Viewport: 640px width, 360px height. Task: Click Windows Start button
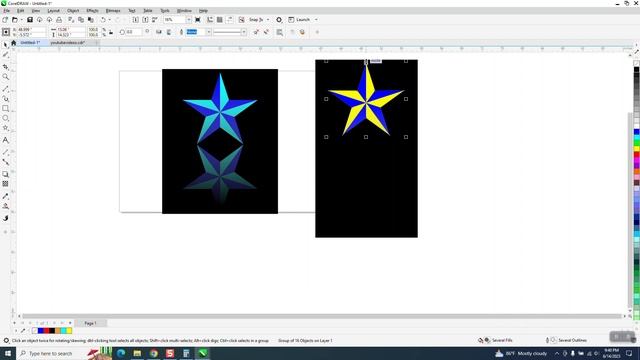7,353
